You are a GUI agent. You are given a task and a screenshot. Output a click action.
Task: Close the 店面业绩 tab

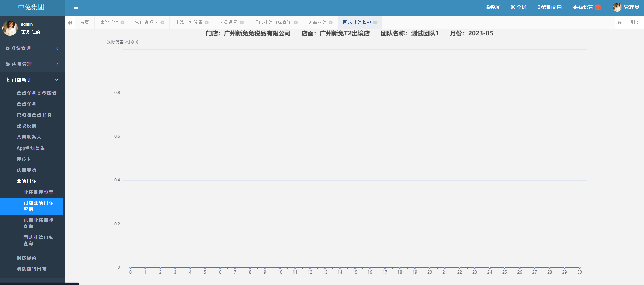point(331,23)
